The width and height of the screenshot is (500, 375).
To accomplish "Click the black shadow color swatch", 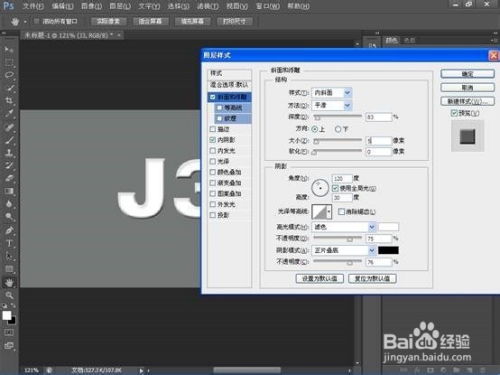I will tap(388, 250).
